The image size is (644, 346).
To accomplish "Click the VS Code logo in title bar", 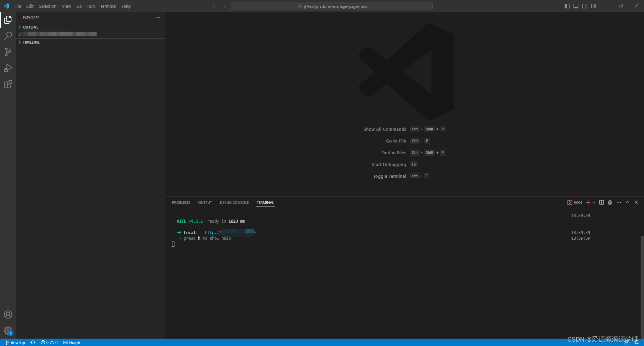I will coord(6,6).
